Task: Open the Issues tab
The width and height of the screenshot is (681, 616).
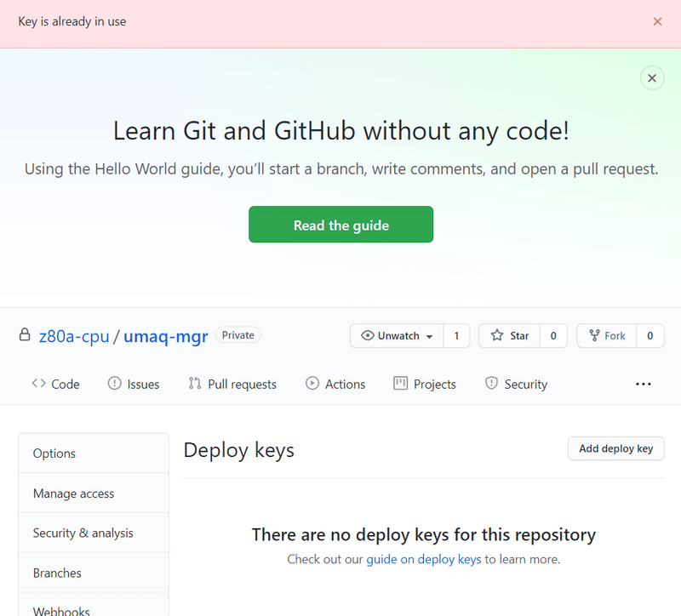Action: (x=134, y=385)
